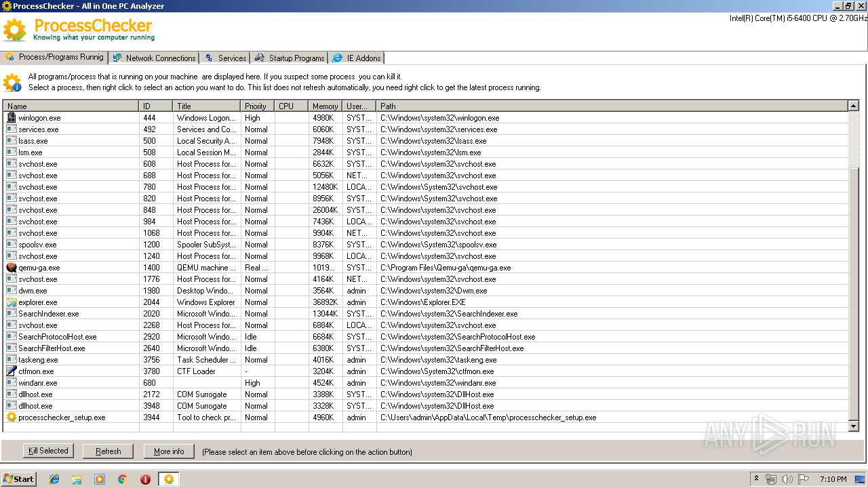
Task: Click the path C:\Windows\Explorer.EXE
Action: (x=423, y=302)
